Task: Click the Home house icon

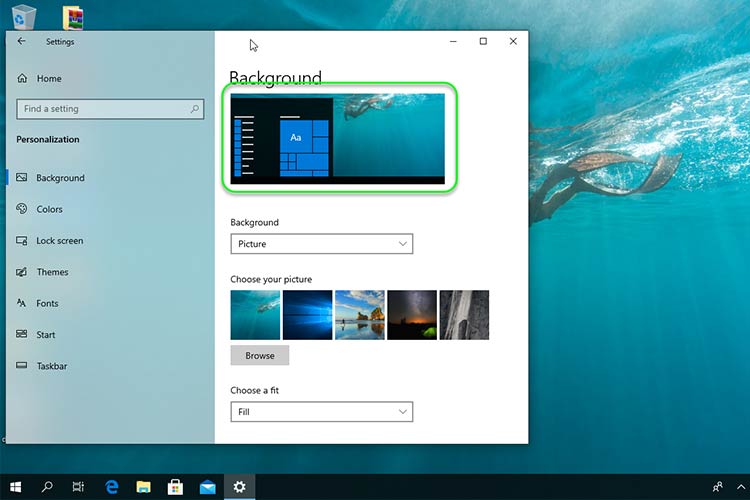Action: click(x=22, y=78)
